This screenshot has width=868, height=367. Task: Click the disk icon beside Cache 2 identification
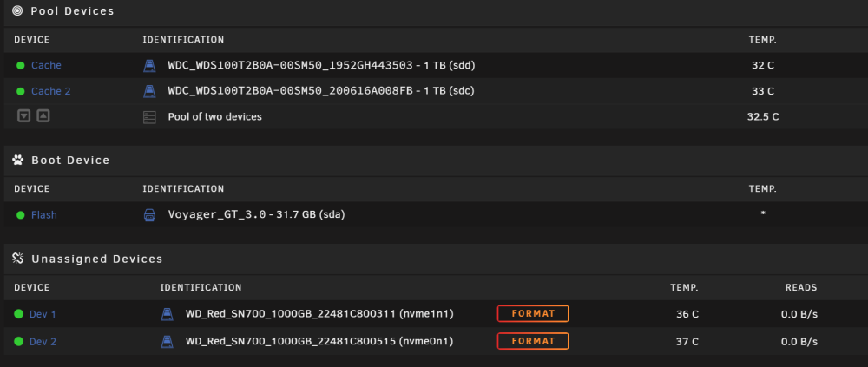[x=149, y=91]
